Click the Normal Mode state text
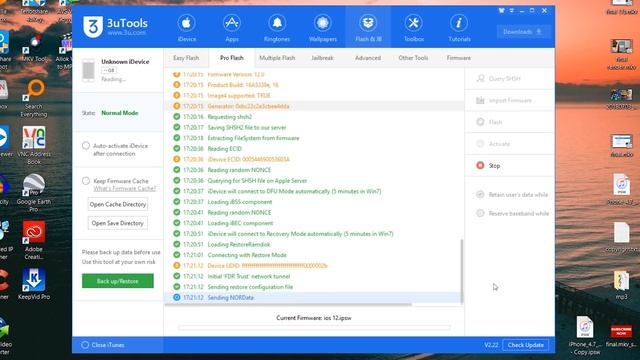The height and width of the screenshot is (360, 640). [120, 113]
